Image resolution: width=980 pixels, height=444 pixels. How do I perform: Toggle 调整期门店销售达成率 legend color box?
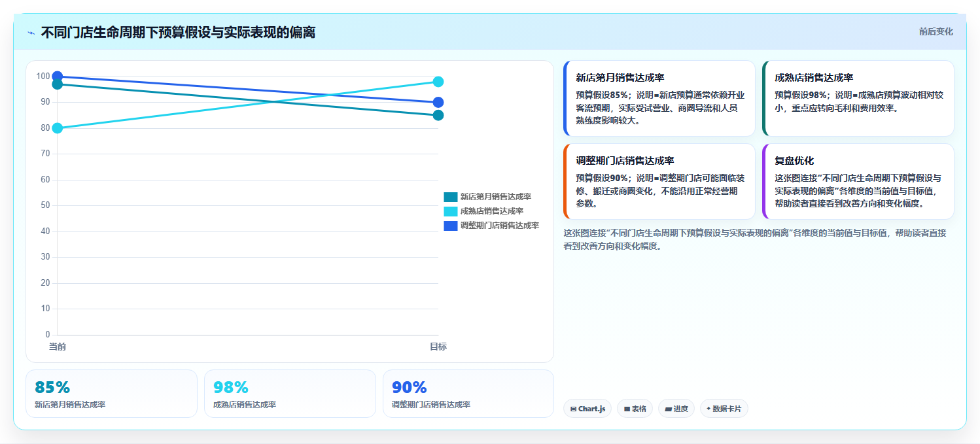tap(451, 226)
